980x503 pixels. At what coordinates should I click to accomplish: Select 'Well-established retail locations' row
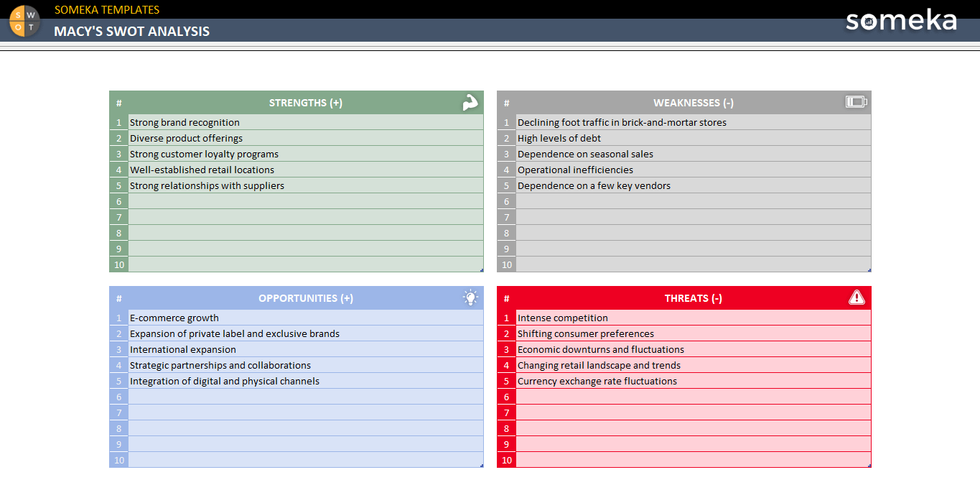click(x=306, y=170)
